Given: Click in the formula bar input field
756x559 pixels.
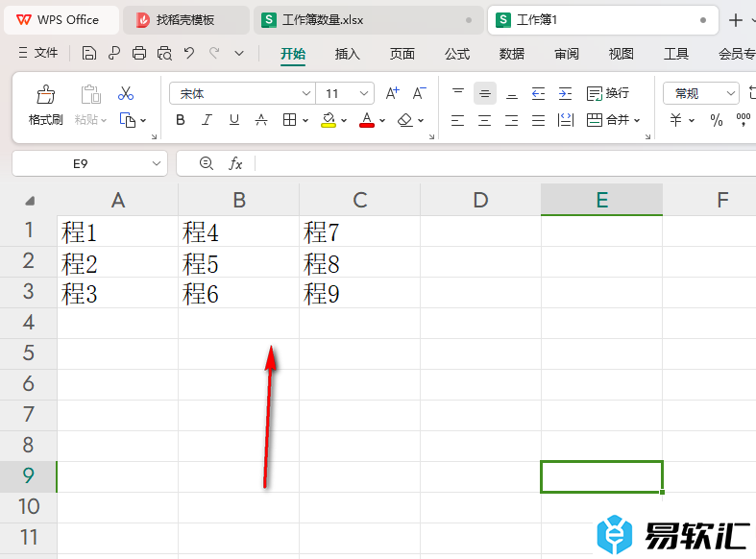Looking at the screenshot, I should (x=505, y=163).
